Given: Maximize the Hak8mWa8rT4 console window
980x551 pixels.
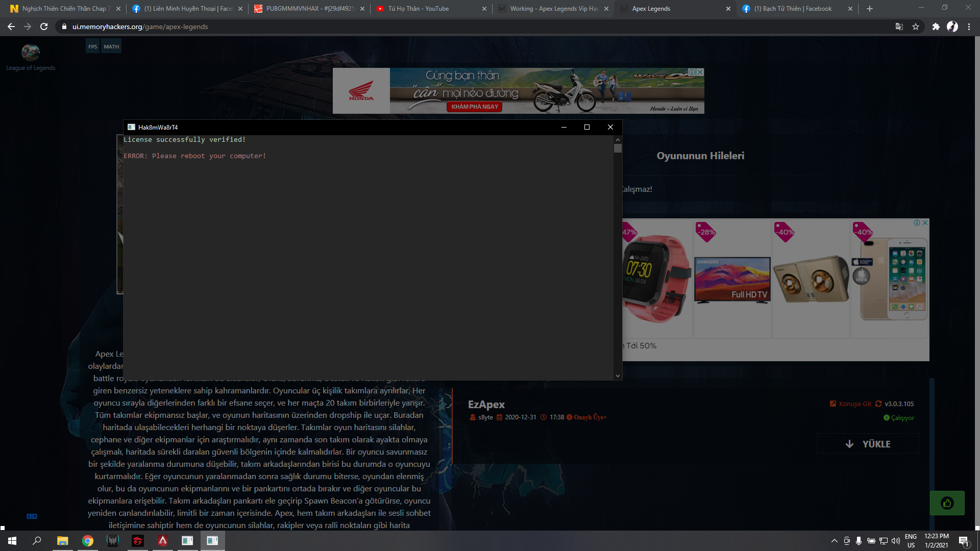Looking at the screenshot, I should click(x=587, y=127).
